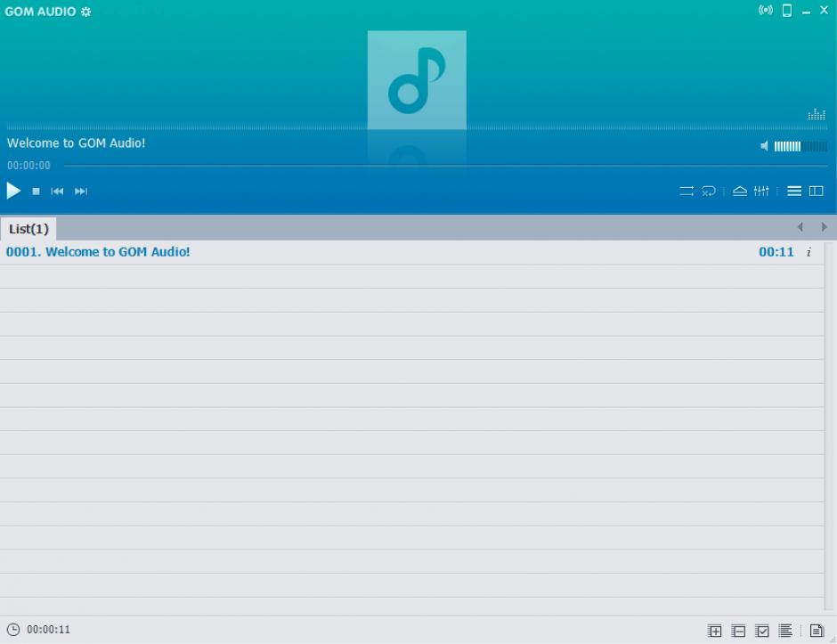Seek along the playback progress bar
The image size is (837, 644).
click(446, 166)
